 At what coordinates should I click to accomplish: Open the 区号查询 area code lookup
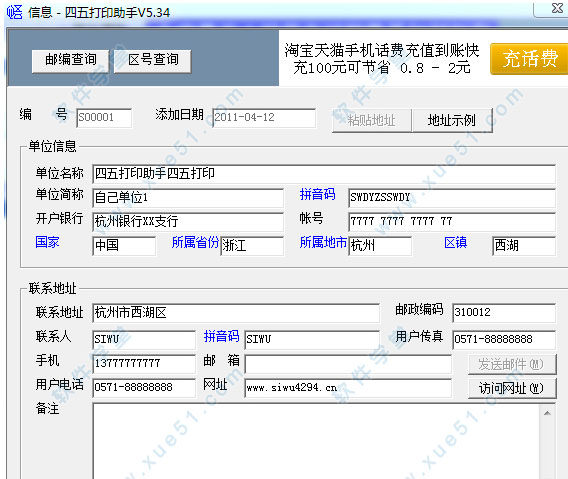(153, 61)
